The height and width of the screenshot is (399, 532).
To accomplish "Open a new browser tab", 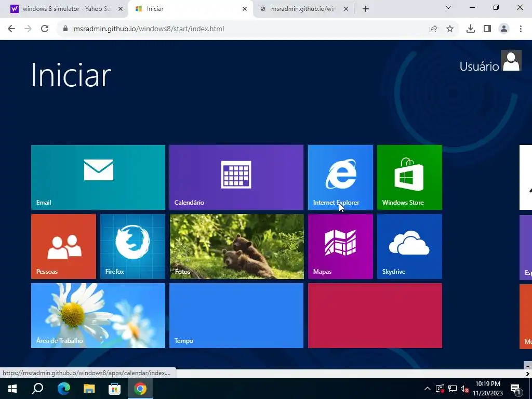I will coord(365,9).
